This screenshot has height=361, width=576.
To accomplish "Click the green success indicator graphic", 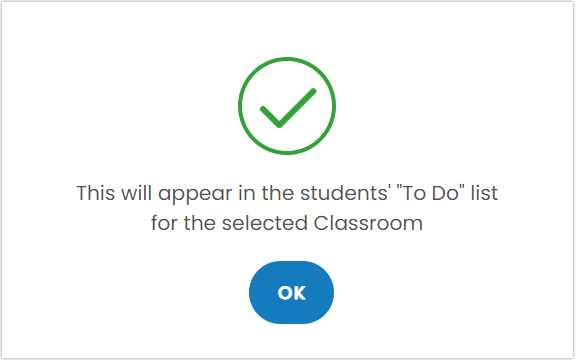I will (287, 106).
